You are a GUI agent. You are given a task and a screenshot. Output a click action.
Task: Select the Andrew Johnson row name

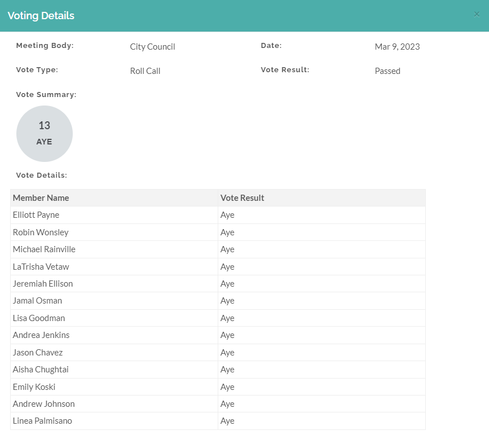click(43, 403)
